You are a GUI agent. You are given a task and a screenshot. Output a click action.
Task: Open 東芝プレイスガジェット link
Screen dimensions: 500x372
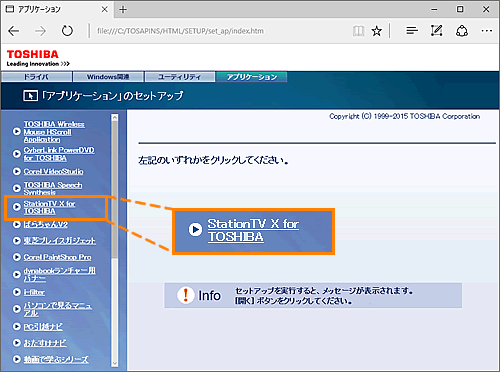[x=59, y=241]
